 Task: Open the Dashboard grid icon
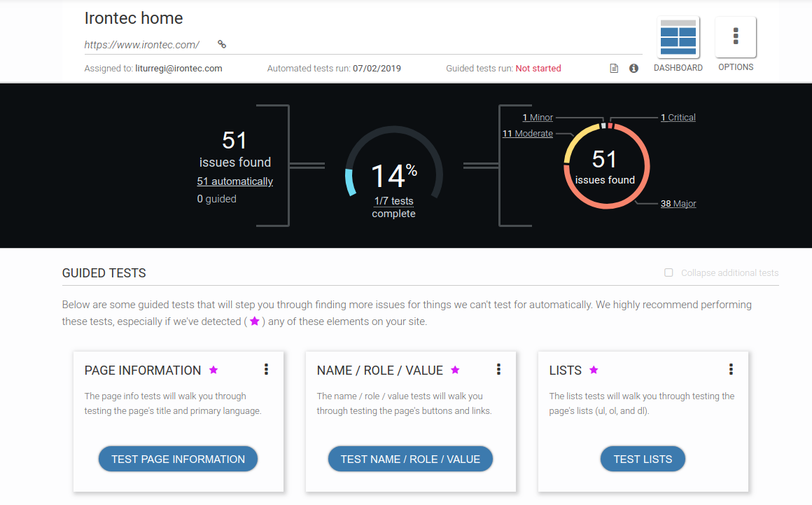pos(678,37)
